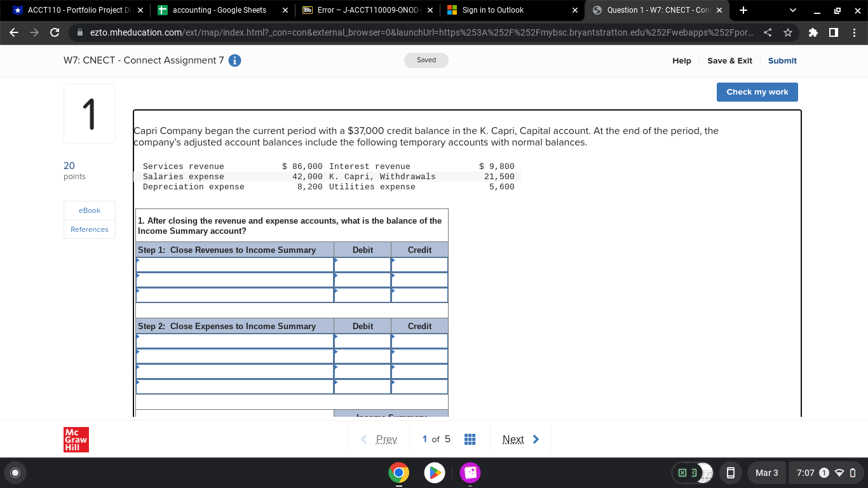Click the first Debit cell in Step 1
Image resolution: width=868 pixels, height=488 pixels.
point(363,264)
